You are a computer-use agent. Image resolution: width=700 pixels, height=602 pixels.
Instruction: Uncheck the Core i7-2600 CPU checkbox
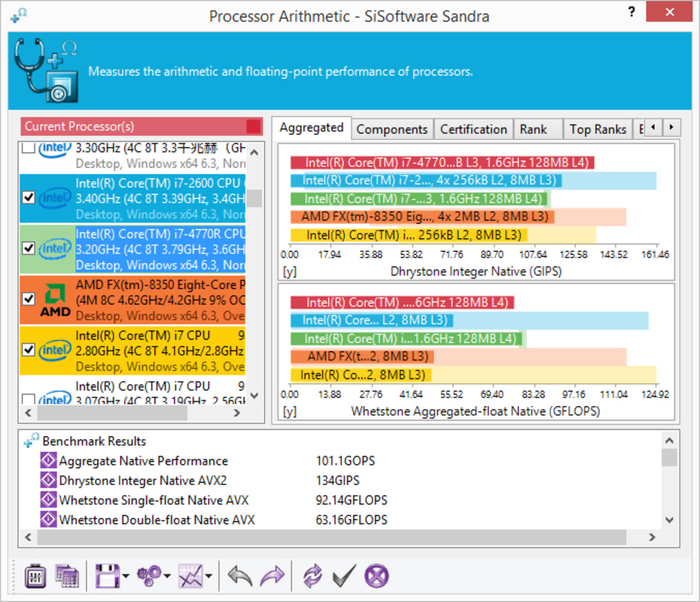click(29, 198)
